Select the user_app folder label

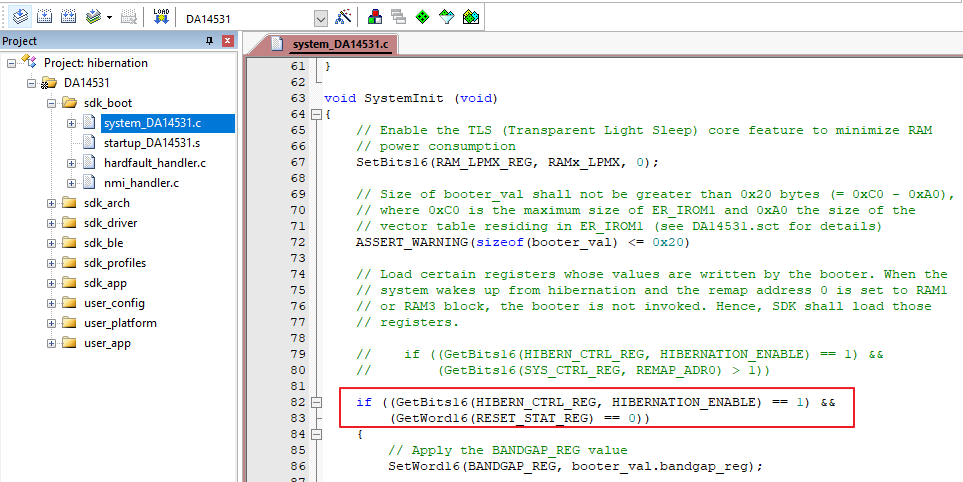point(107,343)
